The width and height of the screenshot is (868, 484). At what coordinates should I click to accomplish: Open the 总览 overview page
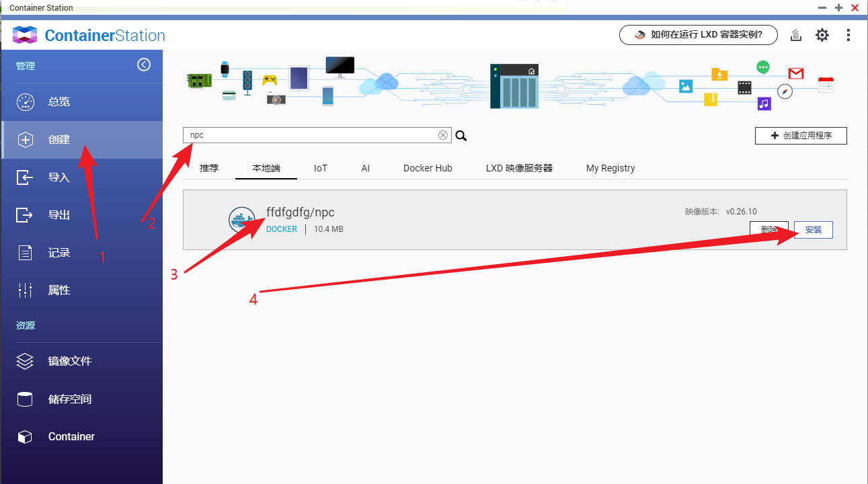(x=81, y=102)
